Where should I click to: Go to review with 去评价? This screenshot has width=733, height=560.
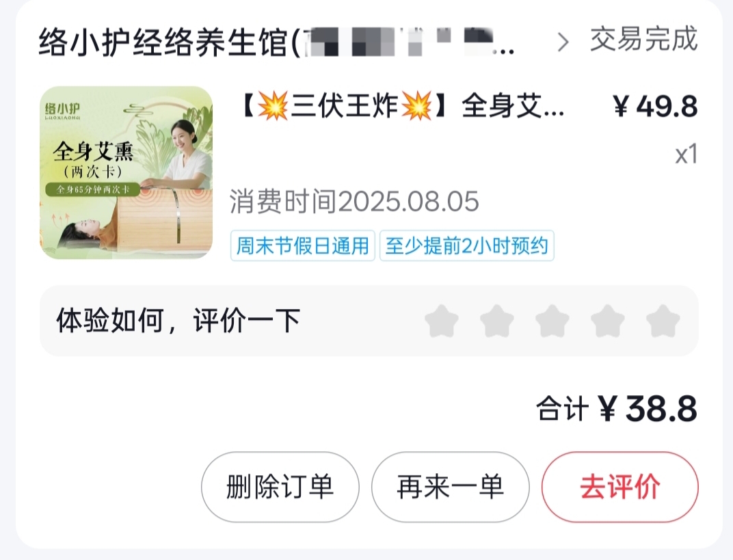pyautogui.click(x=620, y=487)
